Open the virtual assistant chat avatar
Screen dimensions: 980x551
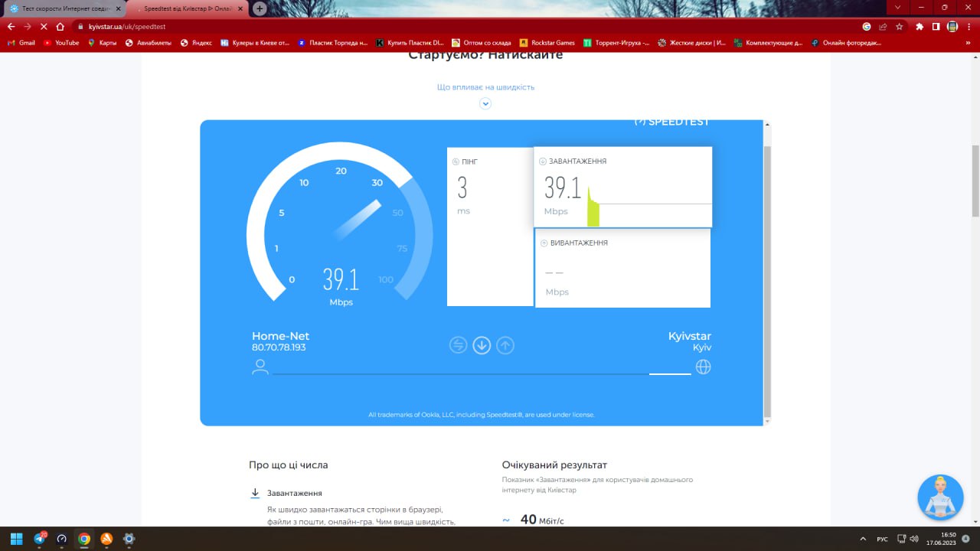point(940,497)
